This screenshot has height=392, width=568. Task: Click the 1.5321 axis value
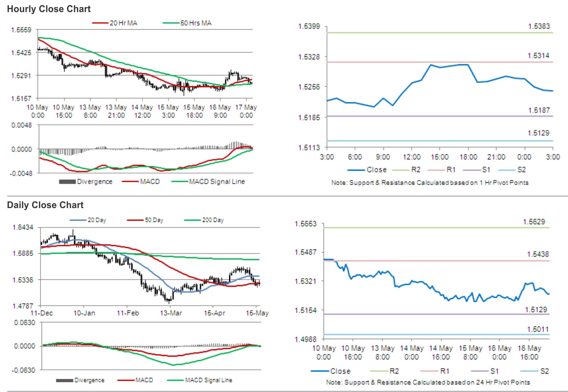306,281
